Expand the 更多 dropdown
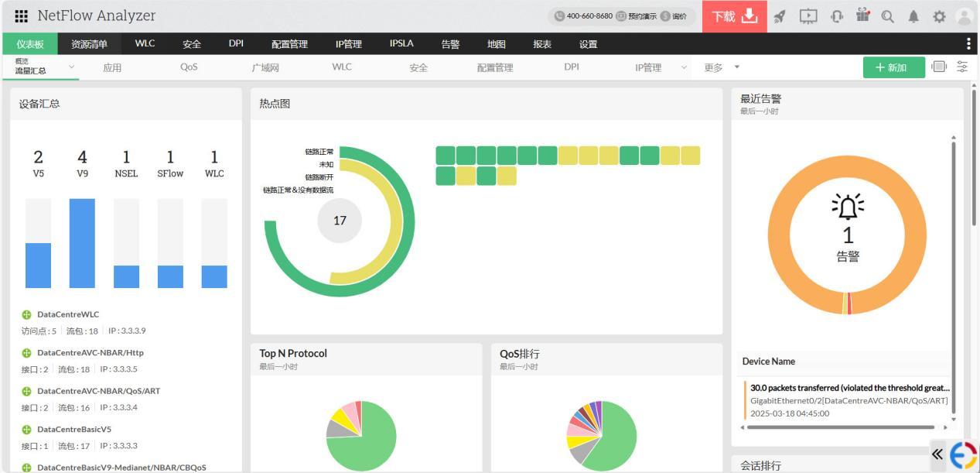Viewport: 980px width, 473px height. click(x=736, y=67)
